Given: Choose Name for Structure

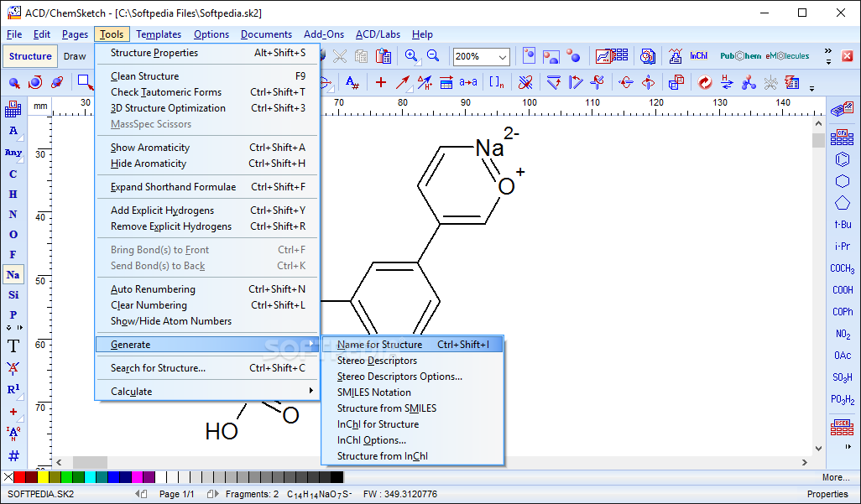Looking at the screenshot, I should coord(412,345).
